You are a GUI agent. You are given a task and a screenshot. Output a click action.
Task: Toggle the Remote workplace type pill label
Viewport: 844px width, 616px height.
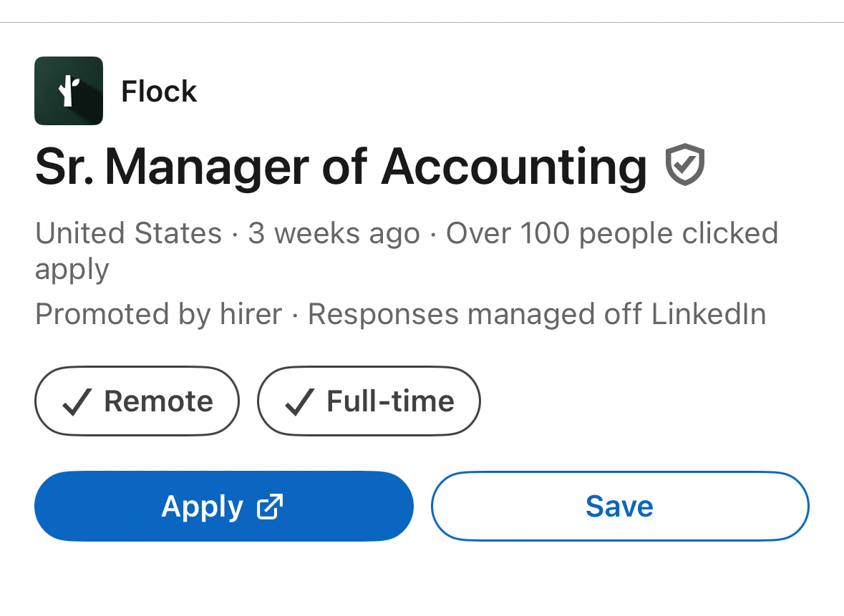(x=158, y=401)
